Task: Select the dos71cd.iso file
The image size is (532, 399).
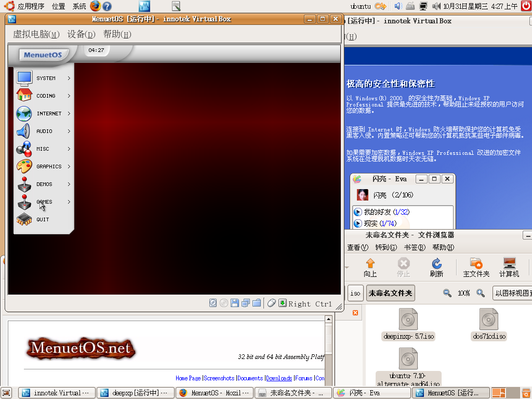Action: point(489,324)
